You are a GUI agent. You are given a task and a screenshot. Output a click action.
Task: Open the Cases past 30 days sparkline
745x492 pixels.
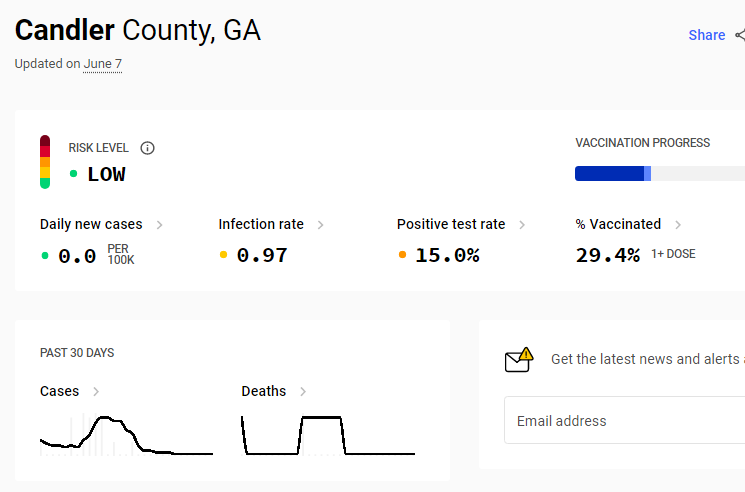(126, 435)
